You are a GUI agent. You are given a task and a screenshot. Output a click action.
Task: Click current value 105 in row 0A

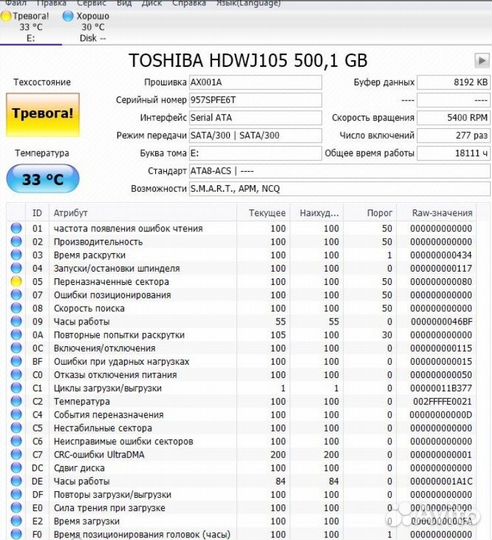pyautogui.click(x=278, y=335)
